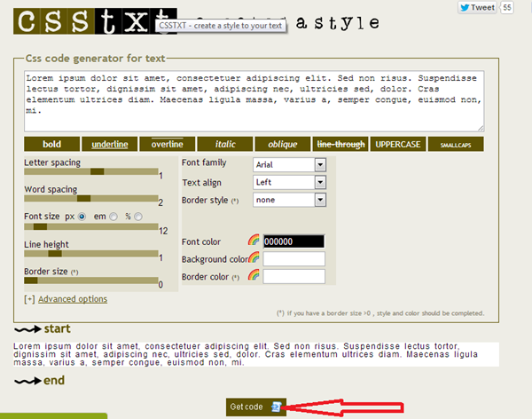Click the border size footnote text
The width and height of the screenshot is (532, 419).
[380, 313]
